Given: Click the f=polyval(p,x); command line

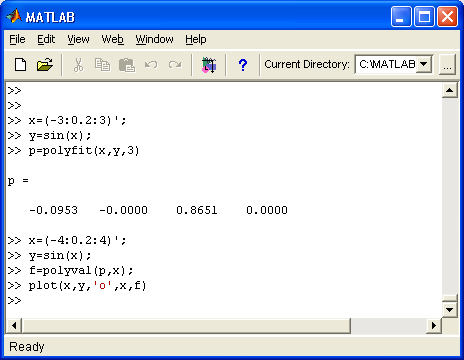Looking at the screenshot, I should point(81,270).
